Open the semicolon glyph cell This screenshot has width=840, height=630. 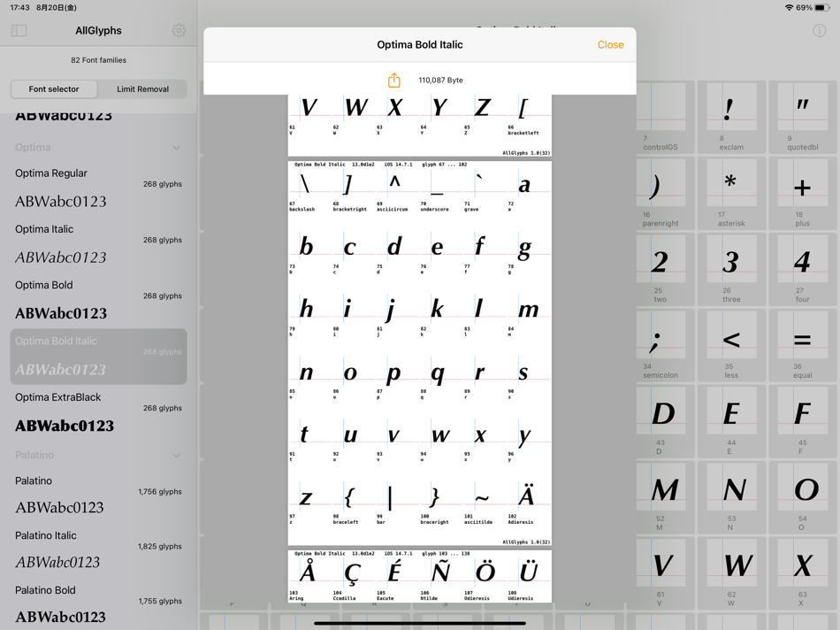[x=664, y=346]
